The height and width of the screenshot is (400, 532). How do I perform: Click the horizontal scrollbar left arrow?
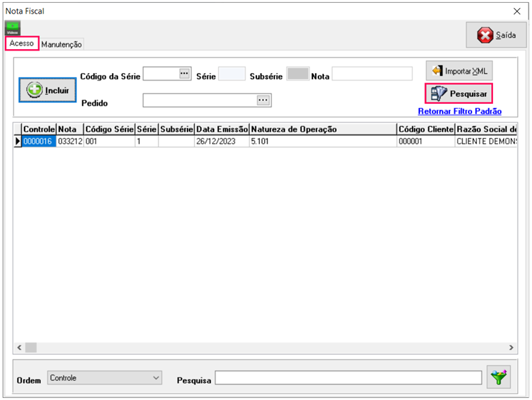pyautogui.click(x=19, y=347)
